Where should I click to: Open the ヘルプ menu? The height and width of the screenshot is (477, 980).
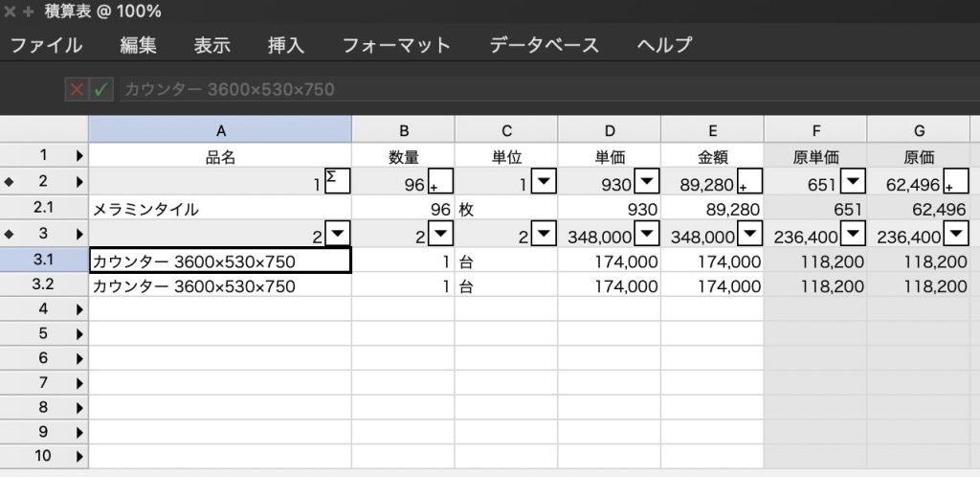664,45
